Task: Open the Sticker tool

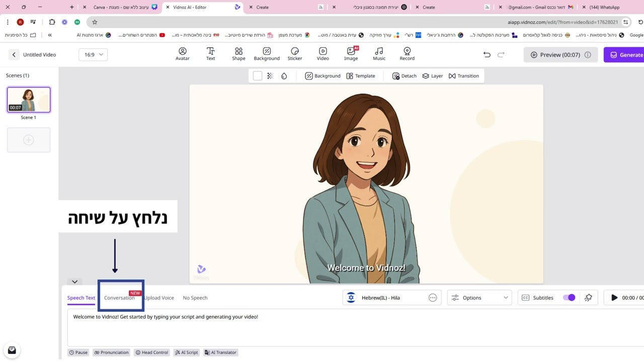Action: [x=295, y=54]
